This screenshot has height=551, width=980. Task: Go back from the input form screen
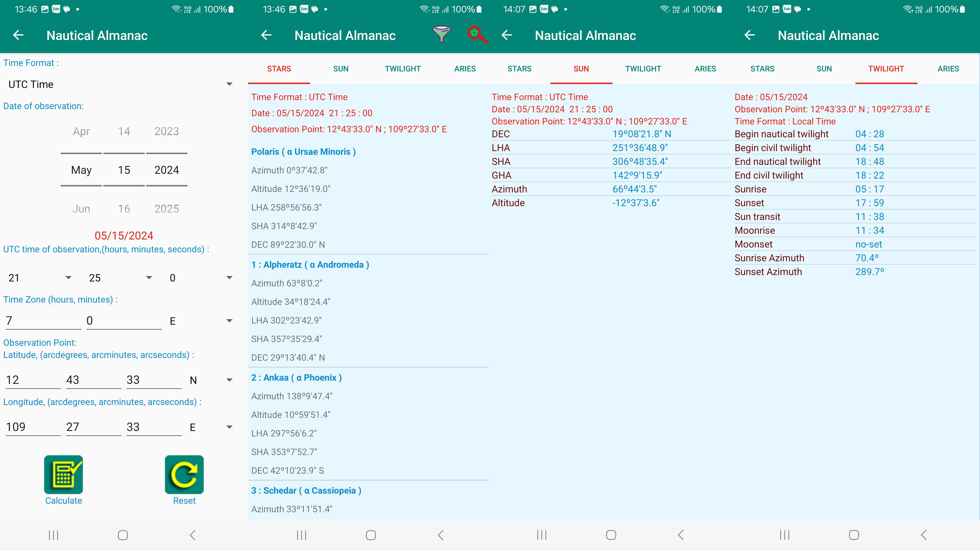point(18,35)
